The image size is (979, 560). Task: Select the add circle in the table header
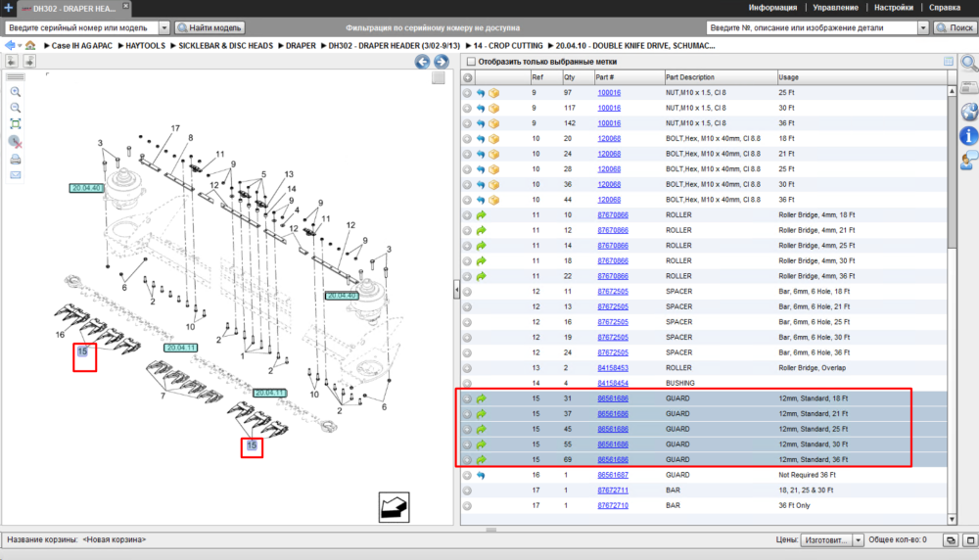coord(468,77)
